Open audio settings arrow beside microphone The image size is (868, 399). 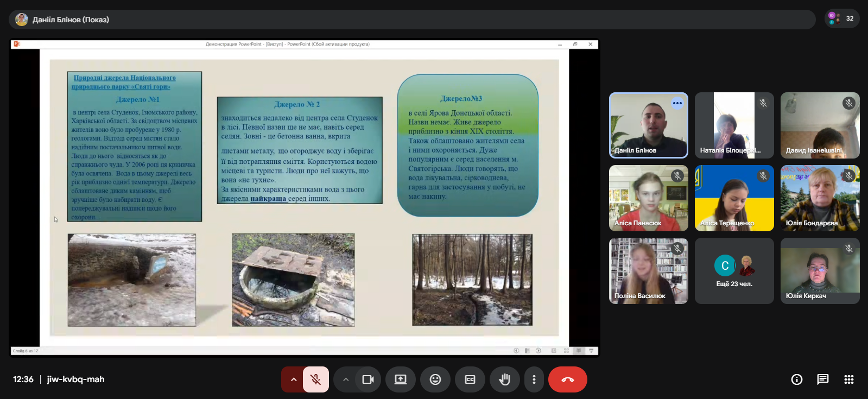(x=293, y=379)
